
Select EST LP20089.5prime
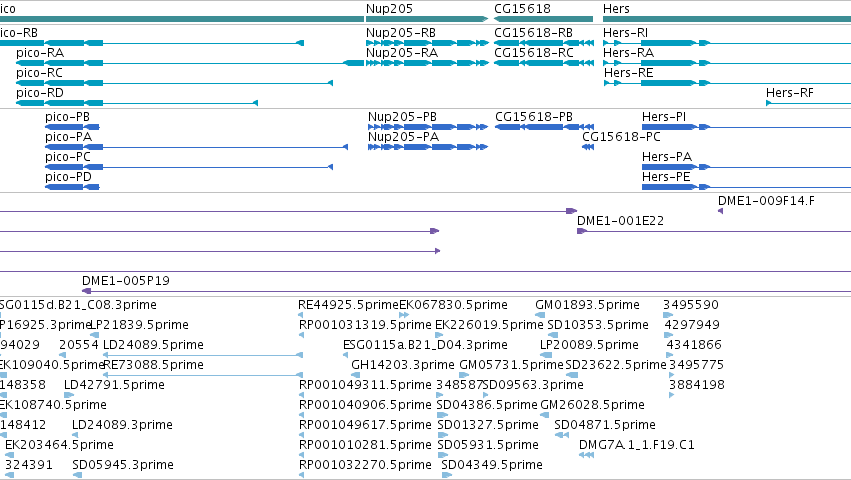click(589, 345)
